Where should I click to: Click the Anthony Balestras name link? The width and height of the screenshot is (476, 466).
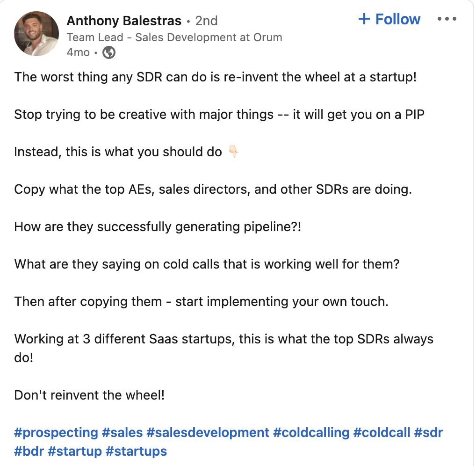[x=124, y=21]
